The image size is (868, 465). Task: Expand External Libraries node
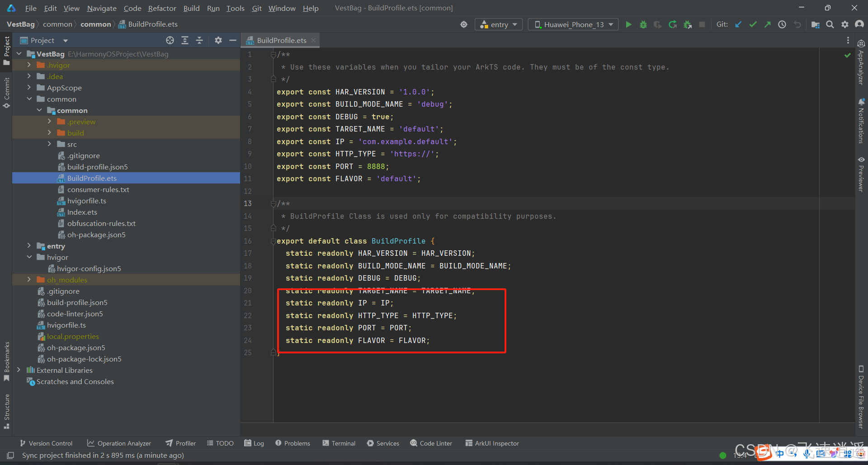tap(19, 370)
